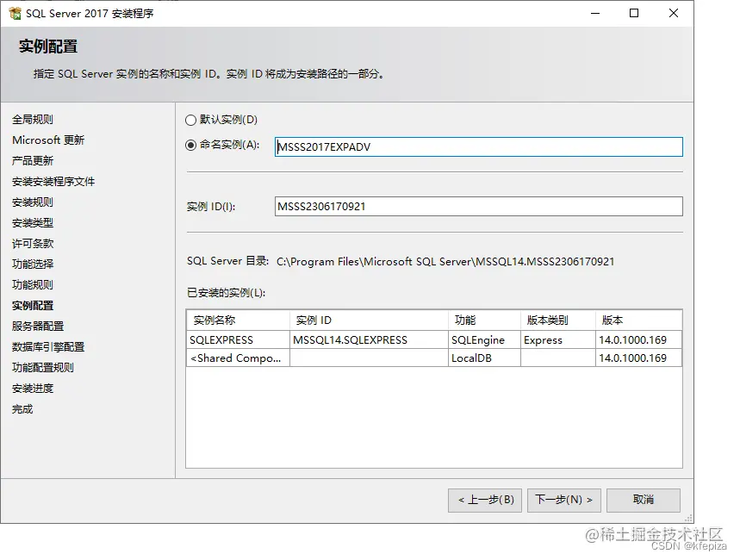Click the SQLEngine feature cell
Viewport: 740px width, 560px height.
tap(484, 340)
